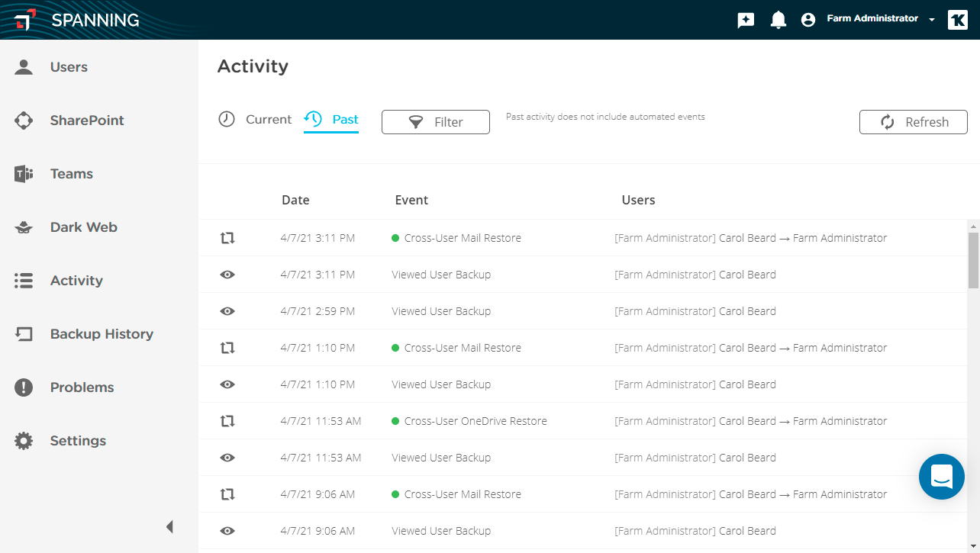The width and height of the screenshot is (980, 553).
Task: Click restore icon for 3:11 PM Mail Restore
Action: (227, 238)
